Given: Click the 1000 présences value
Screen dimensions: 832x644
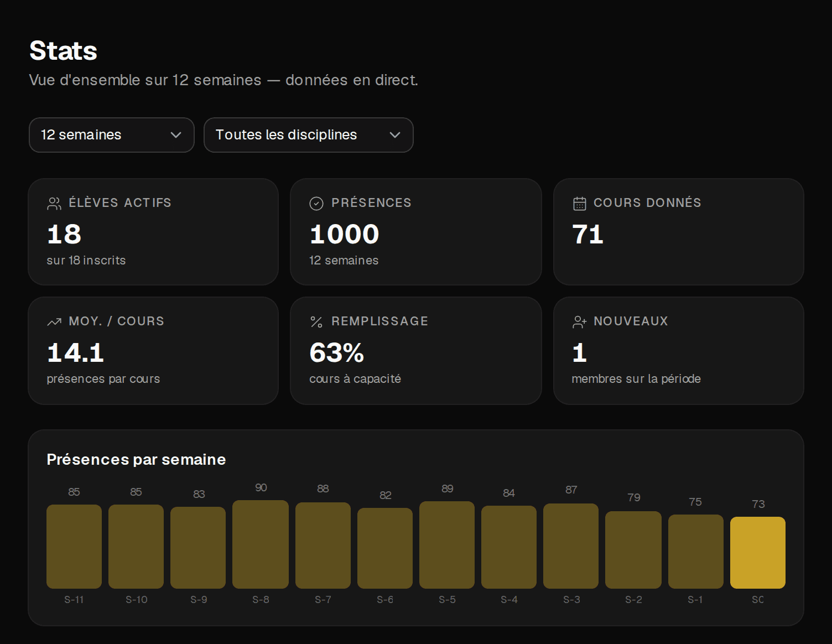Looking at the screenshot, I should pyautogui.click(x=345, y=234).
